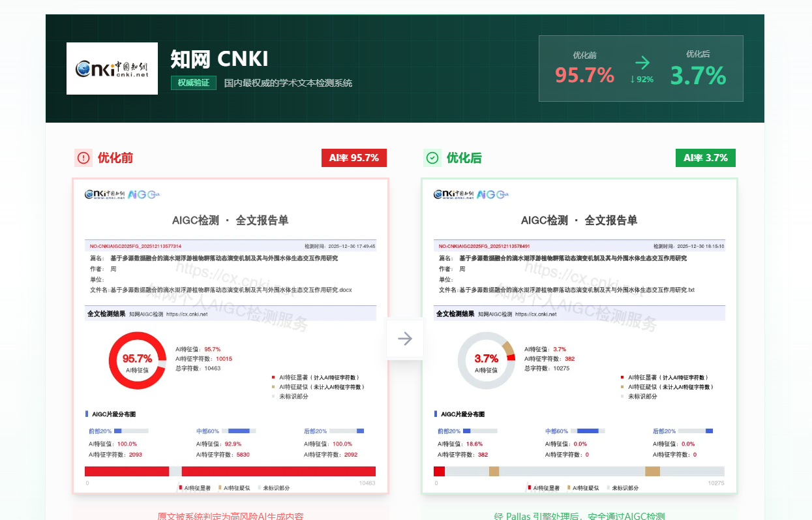Click the CNKI logo inside the 优化前 report

click(104, 194)
